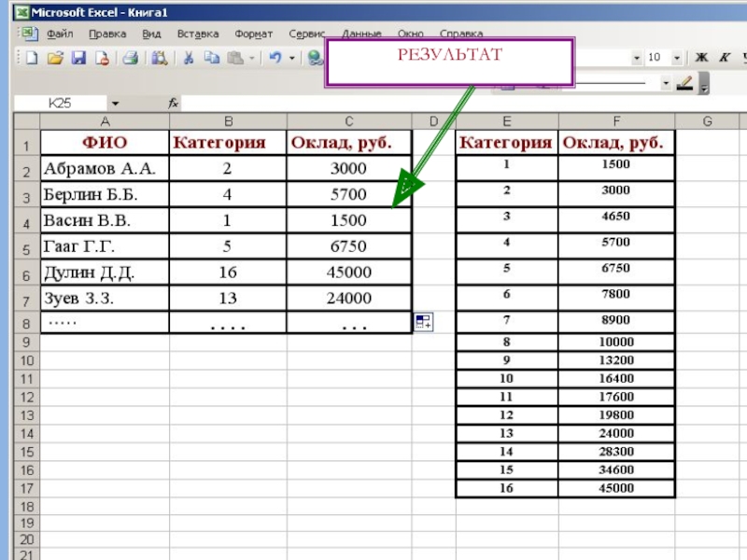Click the Auto Fill Options button below table
The image size is (747, 560).
pyautogui.click(x=423, y=322)
